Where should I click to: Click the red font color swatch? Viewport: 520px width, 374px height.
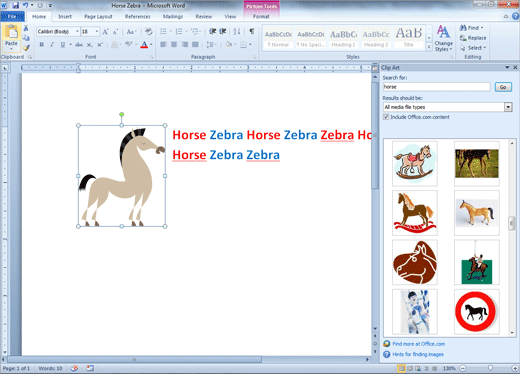[x=144, y=44]
